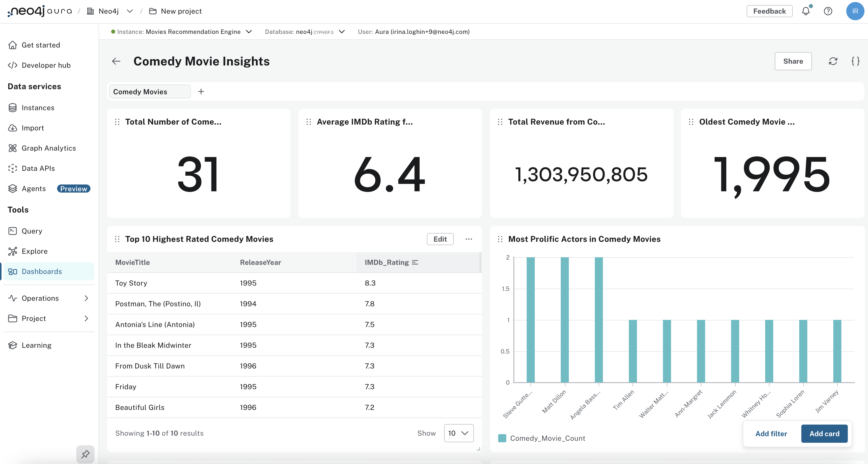View database Instances
This screenshot has height=464, width=868.
38,108
